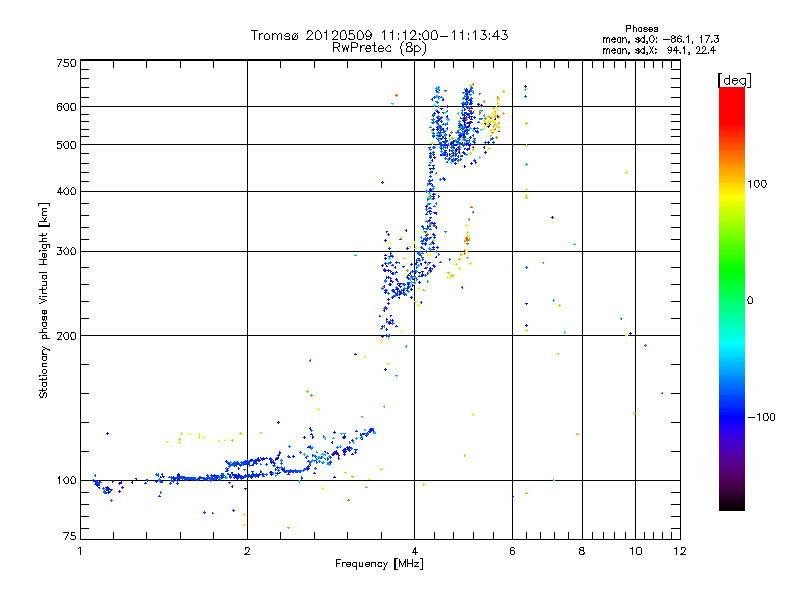
Task: Click the x-axis '2' tick label
Action: (247, 551)
